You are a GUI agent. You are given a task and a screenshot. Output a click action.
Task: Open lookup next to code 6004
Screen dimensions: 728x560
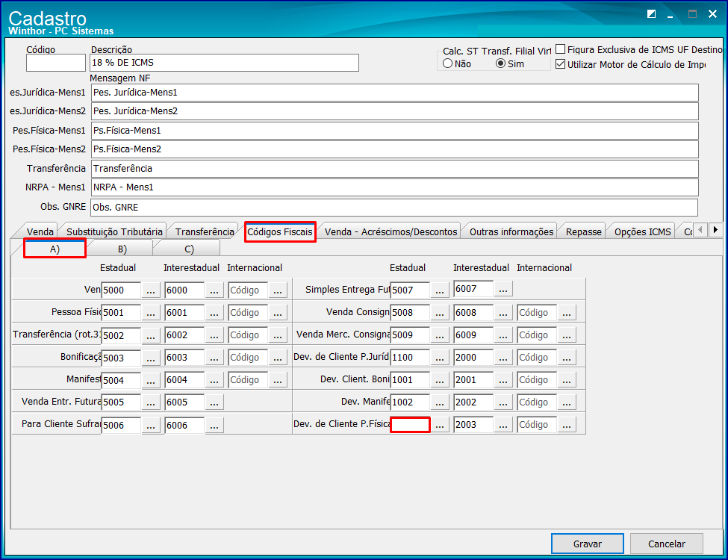coord(214,380)
